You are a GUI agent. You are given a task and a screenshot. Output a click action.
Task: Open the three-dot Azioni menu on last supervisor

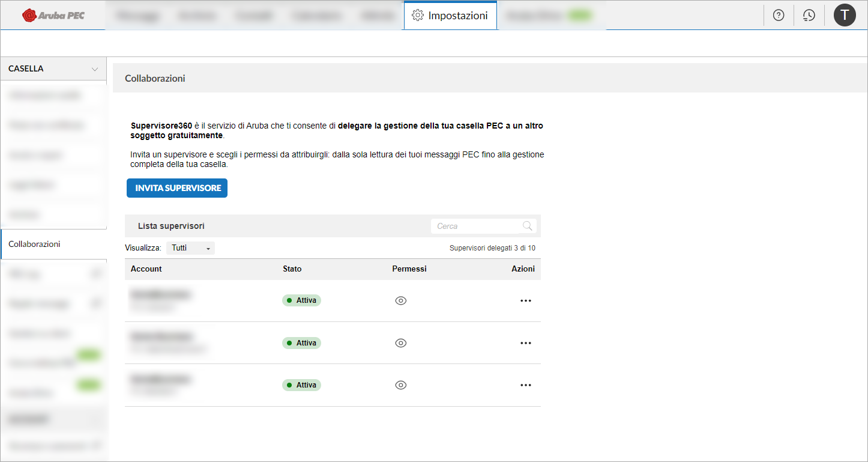(x=526, y=385)
